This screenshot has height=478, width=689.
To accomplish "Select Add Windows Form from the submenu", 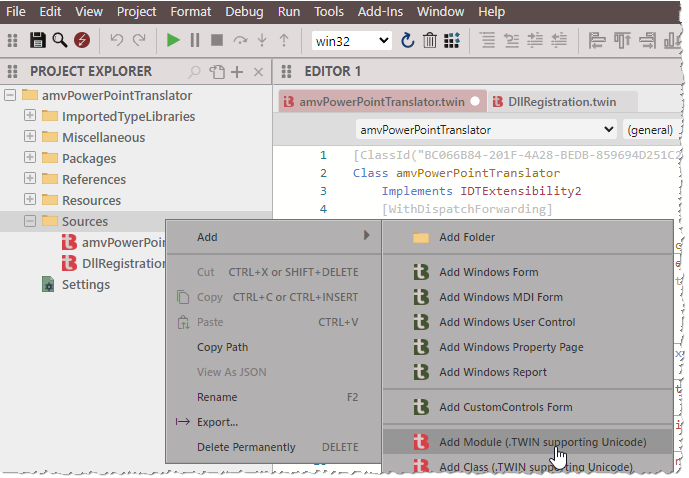I will [x=488, y=272].
